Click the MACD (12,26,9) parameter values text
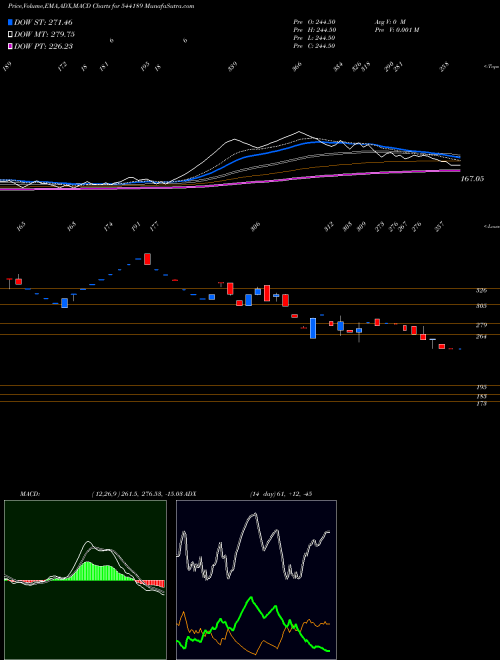 138,494
